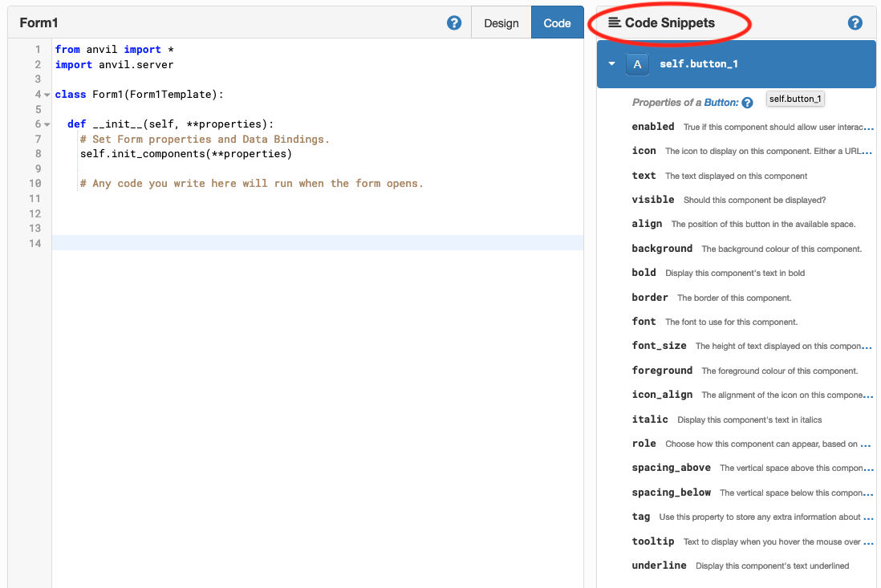
Task: Collapse the __init__ method at line 6
Action: [x=46, y=124]
